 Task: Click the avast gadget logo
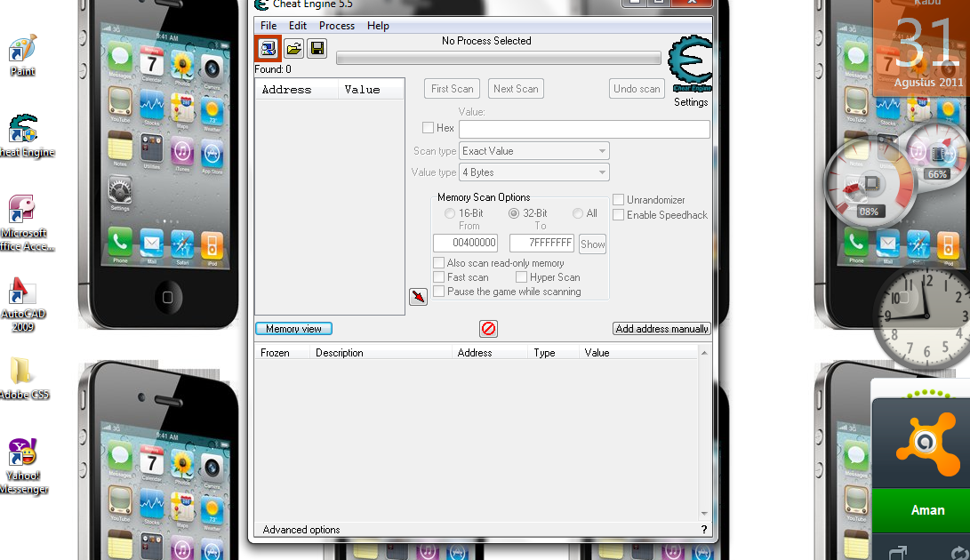[x=926, y=444]
